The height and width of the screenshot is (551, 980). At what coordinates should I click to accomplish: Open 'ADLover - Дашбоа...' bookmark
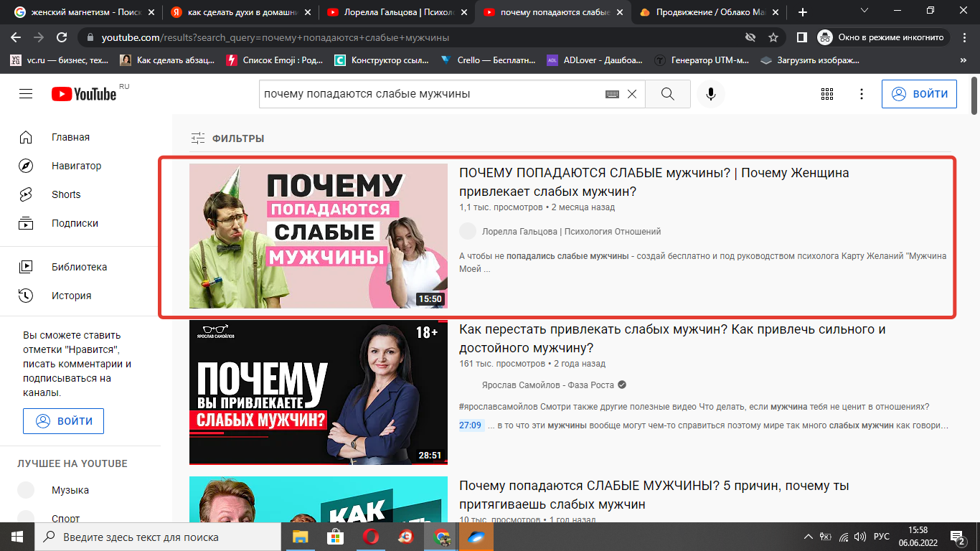pyautogui.click(x=595, y=60)
